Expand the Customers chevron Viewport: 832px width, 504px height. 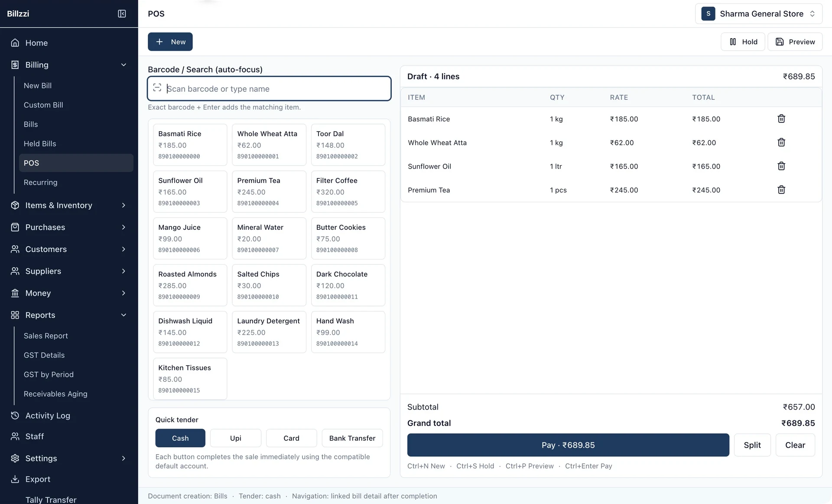(x=123, y=249)
